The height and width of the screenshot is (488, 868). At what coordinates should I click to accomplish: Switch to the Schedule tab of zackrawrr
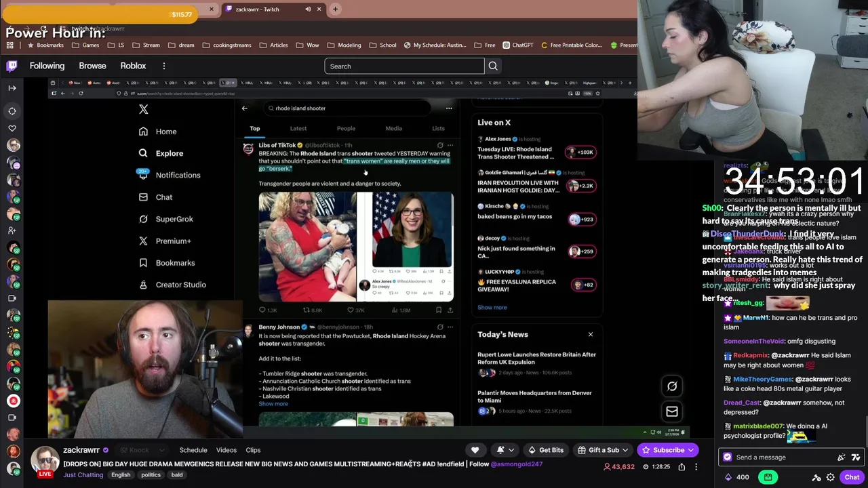pyautogui.click(x=193, y=450)
